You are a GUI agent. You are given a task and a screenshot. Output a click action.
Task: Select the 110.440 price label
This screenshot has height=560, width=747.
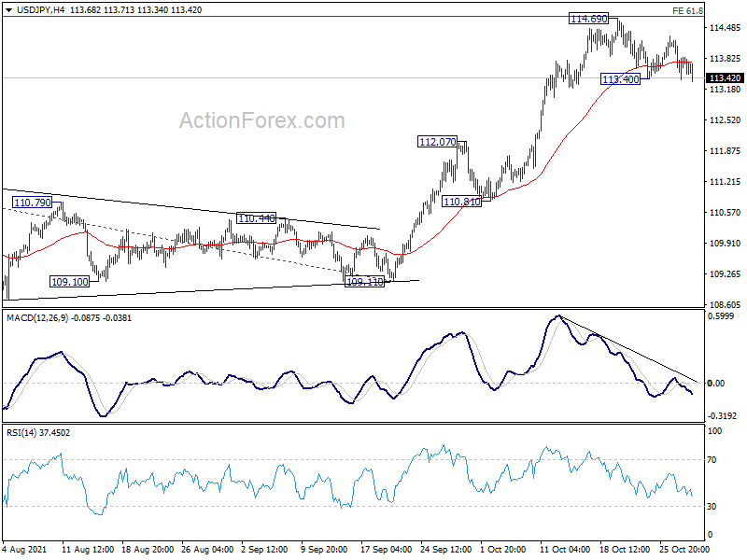(256, 218)
